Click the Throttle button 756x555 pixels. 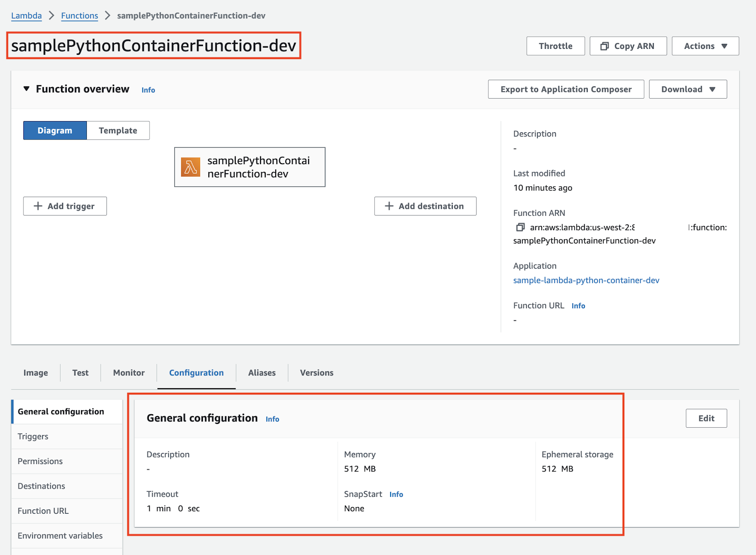click(x=555, y=46)
